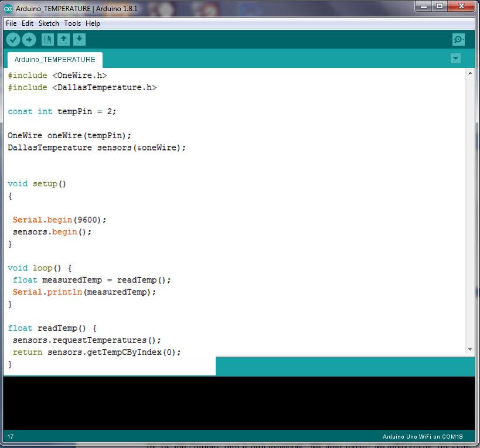Click 'Arduino Uno WiFi on COM18' status text

click(423, 437)
